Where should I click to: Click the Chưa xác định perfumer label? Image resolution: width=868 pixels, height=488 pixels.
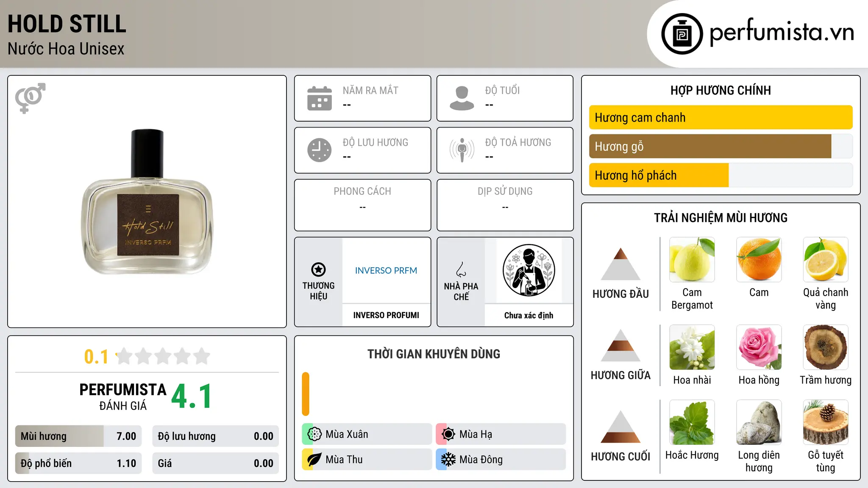tap(529, 315)
